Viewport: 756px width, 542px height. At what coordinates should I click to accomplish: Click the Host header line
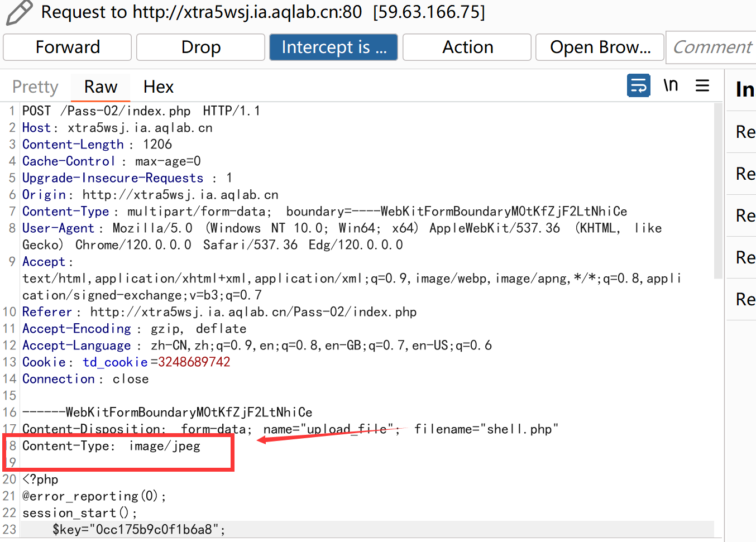pos(117,128)
